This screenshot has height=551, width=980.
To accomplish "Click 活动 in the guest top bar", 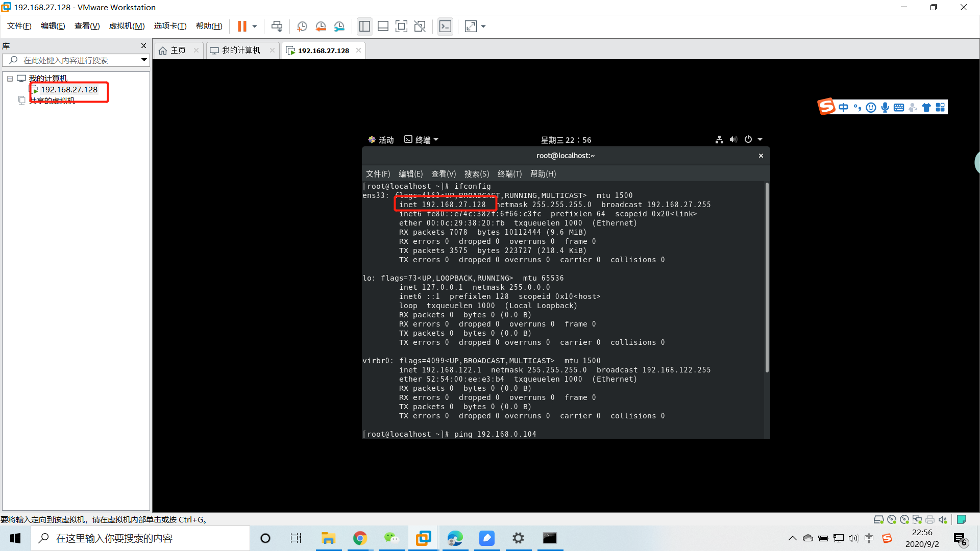I will click(x=381, y=140).
